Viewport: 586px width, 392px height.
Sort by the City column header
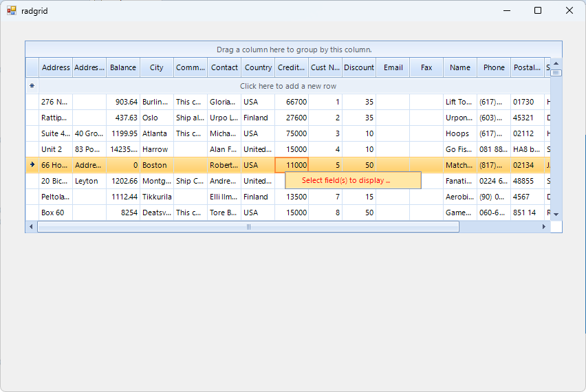pyautogui.click(x=157, y=67)
